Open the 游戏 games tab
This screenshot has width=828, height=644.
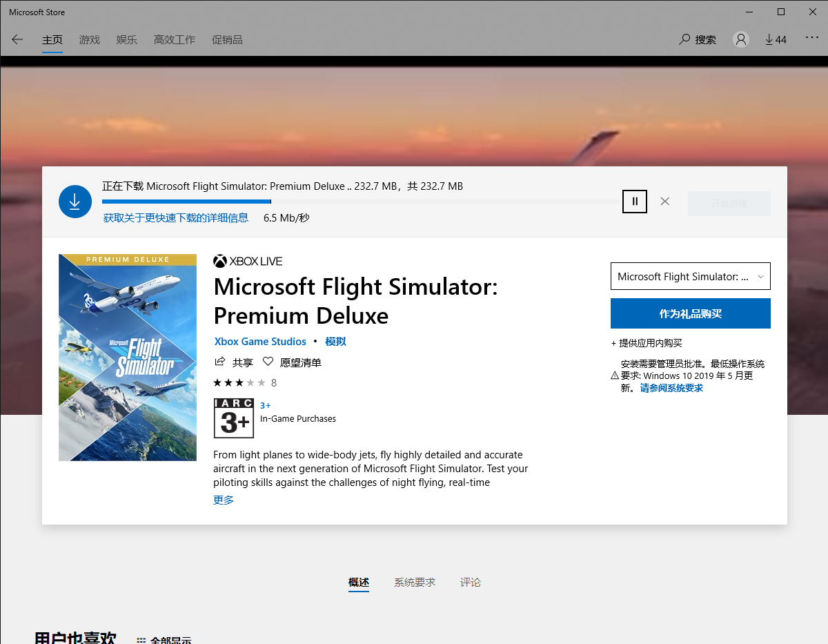(90, 40)
